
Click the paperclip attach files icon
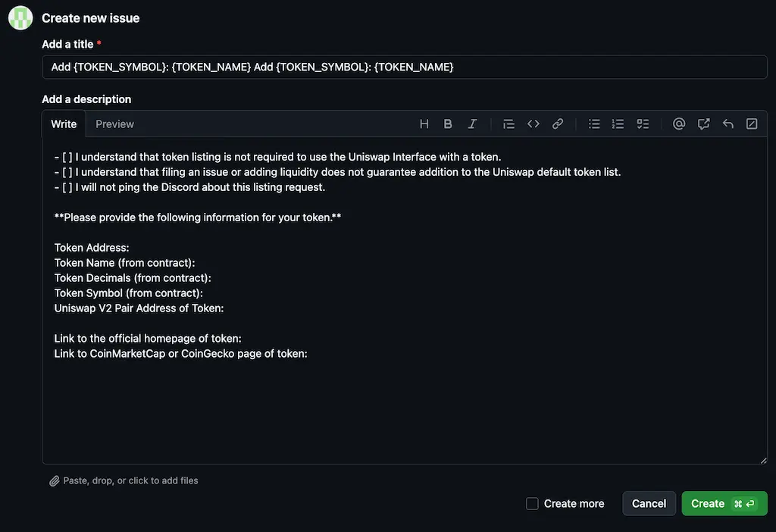coord(55,481)
